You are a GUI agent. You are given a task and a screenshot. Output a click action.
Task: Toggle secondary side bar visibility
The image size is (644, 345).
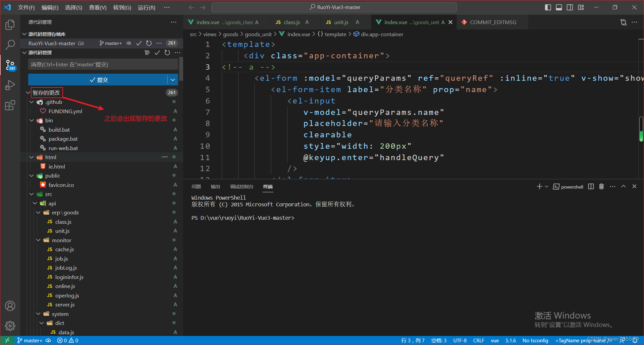point(570,7)
